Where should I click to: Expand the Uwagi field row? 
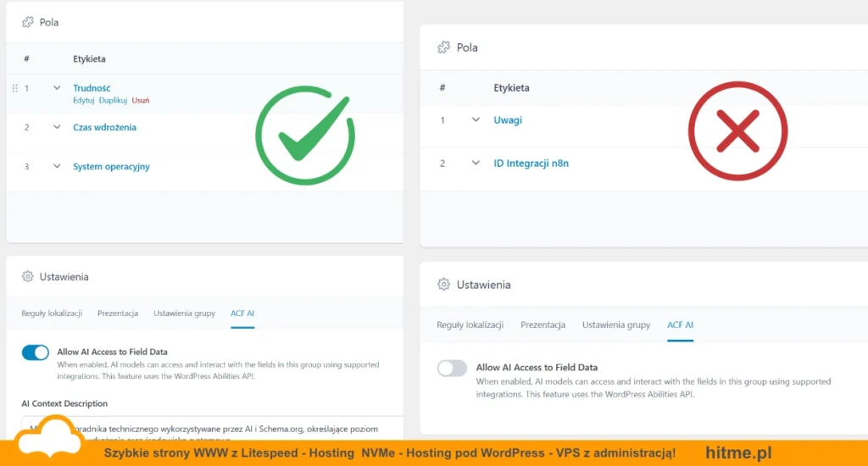[x=476, y=119]
